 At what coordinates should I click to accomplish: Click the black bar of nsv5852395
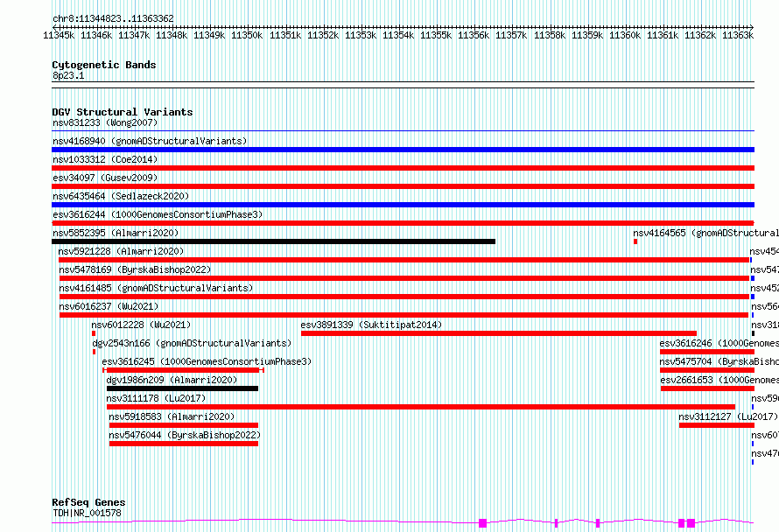click(274, 241)
